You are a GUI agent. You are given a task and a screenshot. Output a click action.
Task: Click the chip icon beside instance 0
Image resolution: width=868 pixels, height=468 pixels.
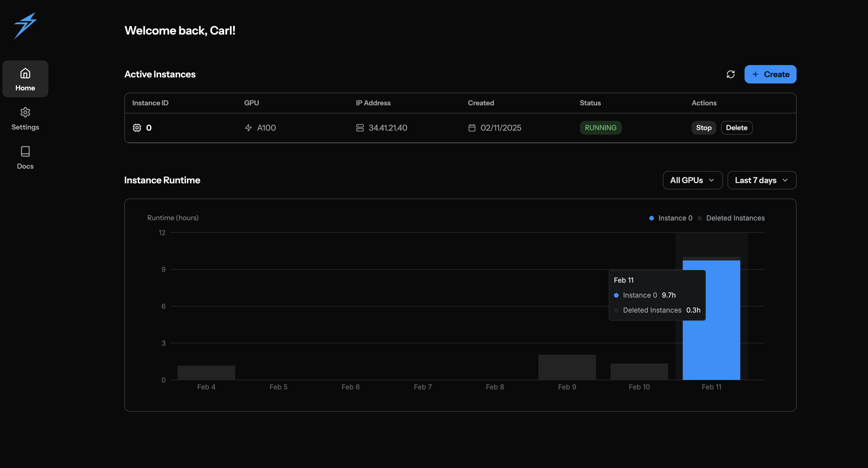pyautogui.click(x=137, y=128)
